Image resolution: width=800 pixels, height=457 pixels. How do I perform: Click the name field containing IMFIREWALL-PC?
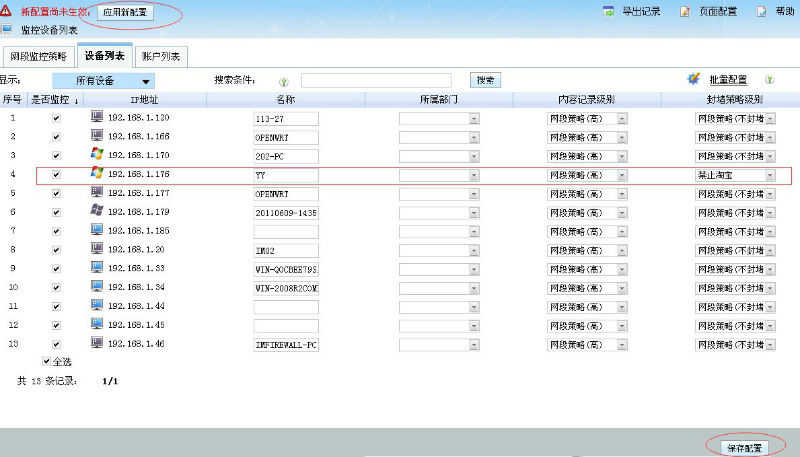tap(286, 344)
